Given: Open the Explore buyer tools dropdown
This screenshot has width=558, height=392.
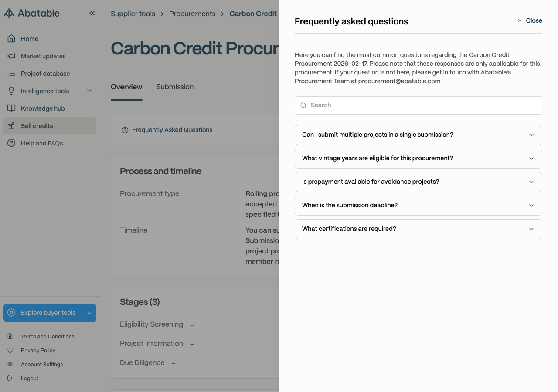Looking at the screenshot, I should click(x=50, y=313).
